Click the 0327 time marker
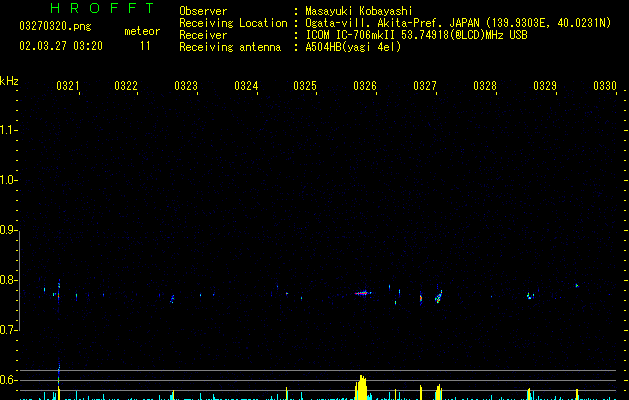This screenshot has height=400, width=629. click(x=425, y=86)
